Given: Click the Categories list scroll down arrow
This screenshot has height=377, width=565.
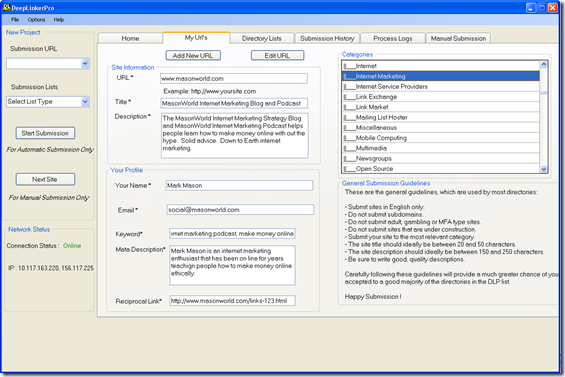Looking at the screenshot, I should point(544,169).
